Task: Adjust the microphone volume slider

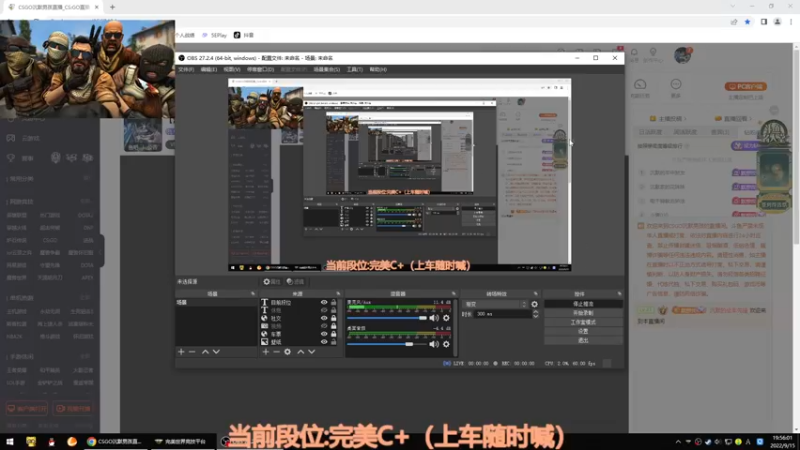Action: (x=387, y=318)
